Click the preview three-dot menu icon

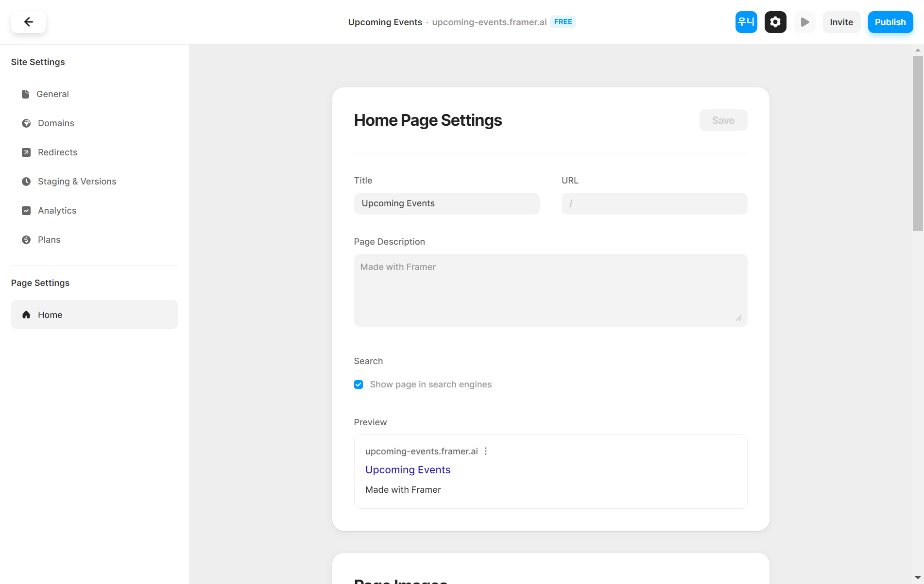486,451
